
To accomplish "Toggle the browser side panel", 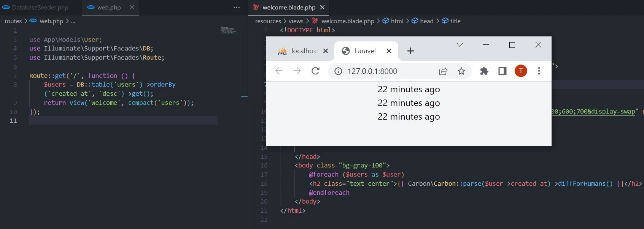I will (x=502, y=71).
